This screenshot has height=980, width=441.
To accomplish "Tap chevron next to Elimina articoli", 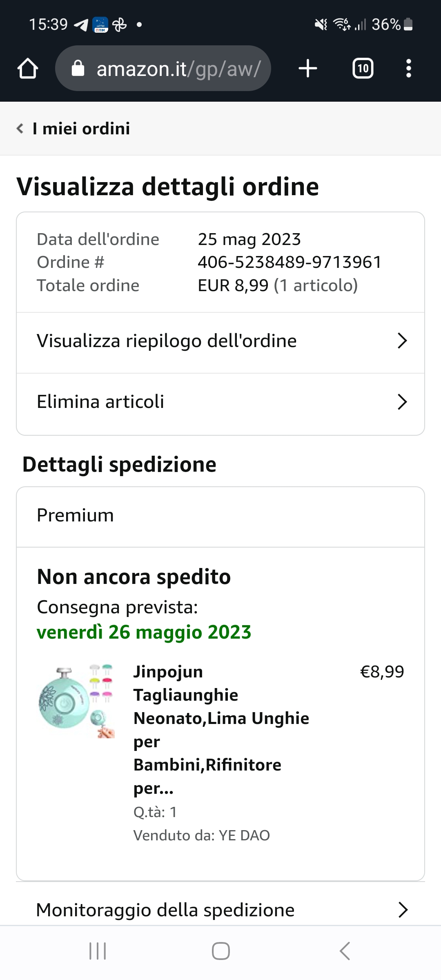I will tap(402, 402).
